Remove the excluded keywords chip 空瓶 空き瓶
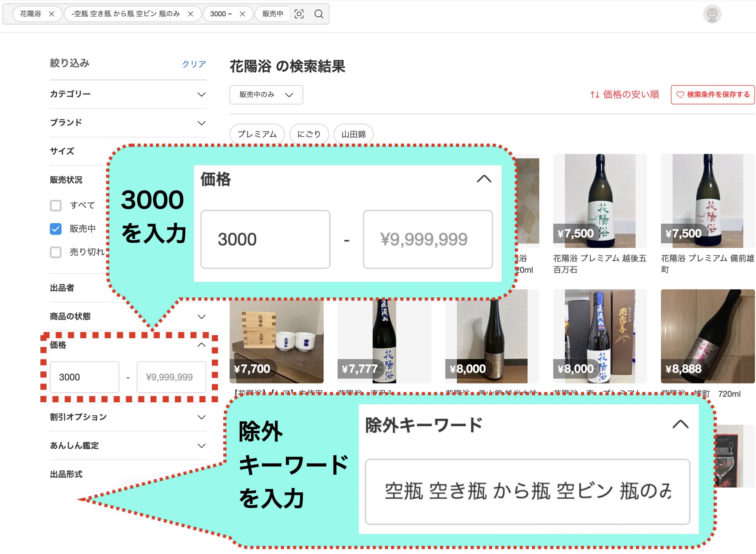Viewport: 756px width, 554px height. tap(191, 14)
